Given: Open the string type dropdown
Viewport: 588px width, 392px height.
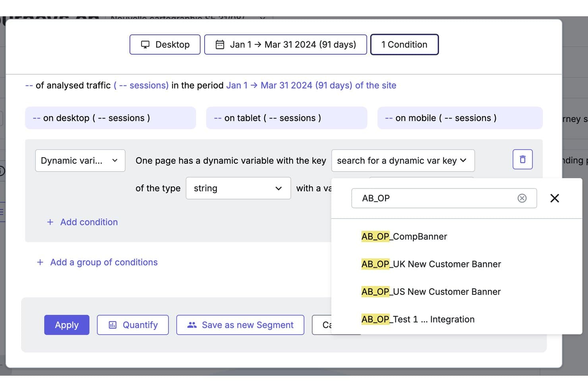Looking at the screenshot, I should click(238, 188).
